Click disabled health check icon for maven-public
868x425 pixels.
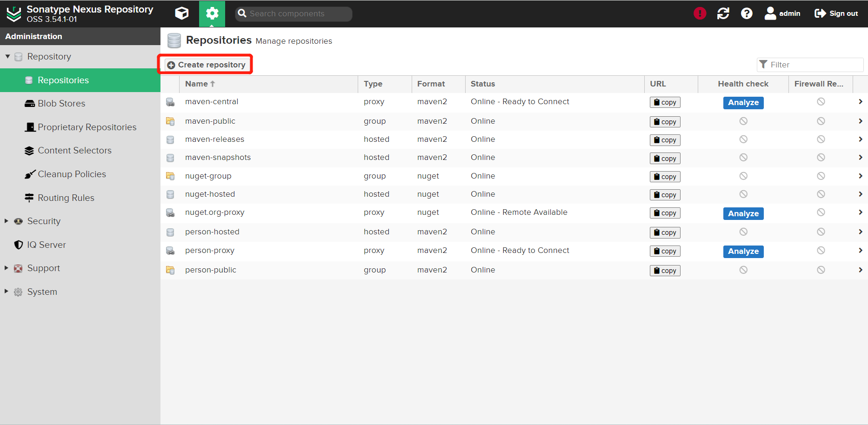click(743, 121)
